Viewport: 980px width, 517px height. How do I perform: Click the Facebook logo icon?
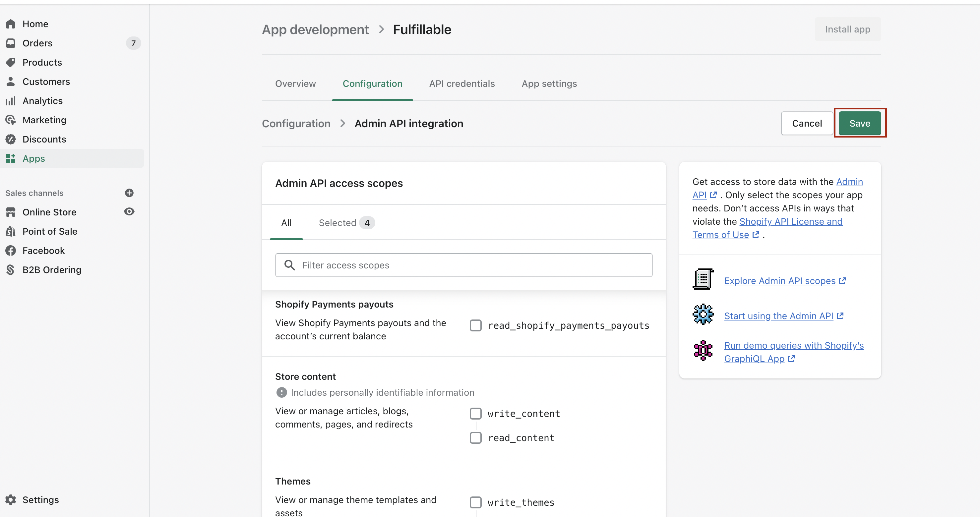point(11,250)
